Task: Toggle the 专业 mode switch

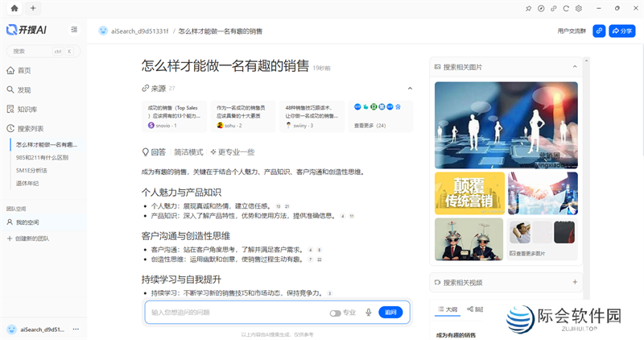Action: pos(335,313)
